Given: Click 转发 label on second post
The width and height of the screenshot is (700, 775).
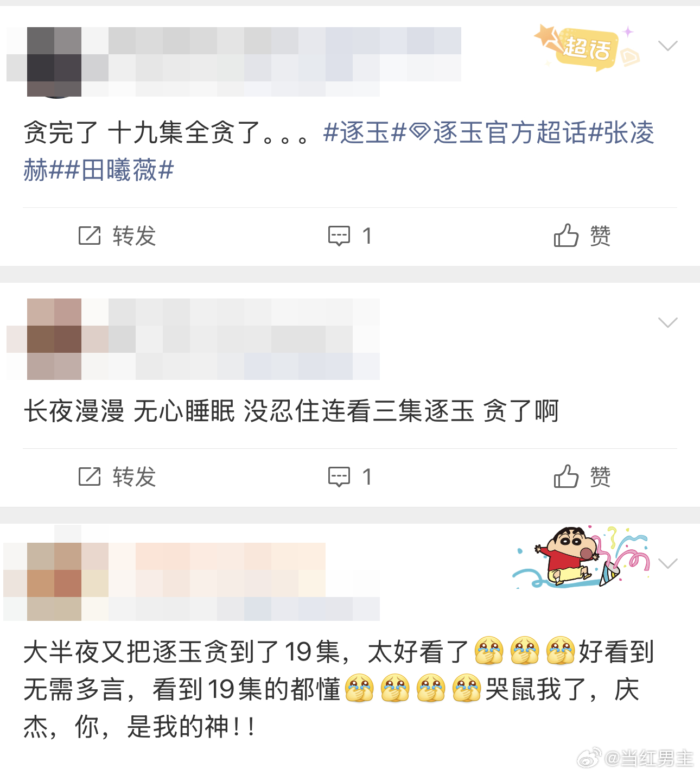Looking at the screenshot, I should [x=135, y=477].
